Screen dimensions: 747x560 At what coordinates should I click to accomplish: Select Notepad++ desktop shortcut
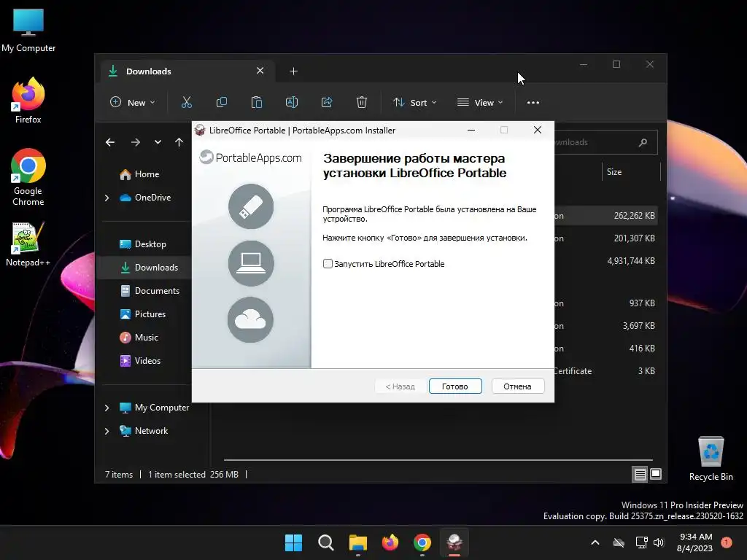(28, 244)
